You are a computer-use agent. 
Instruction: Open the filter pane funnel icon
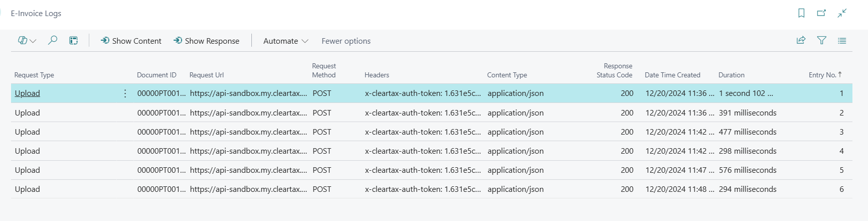821,41
